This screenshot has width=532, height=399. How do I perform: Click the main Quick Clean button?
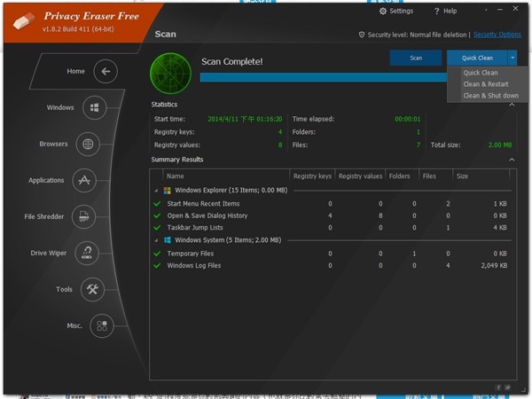[x=477, y=58]
